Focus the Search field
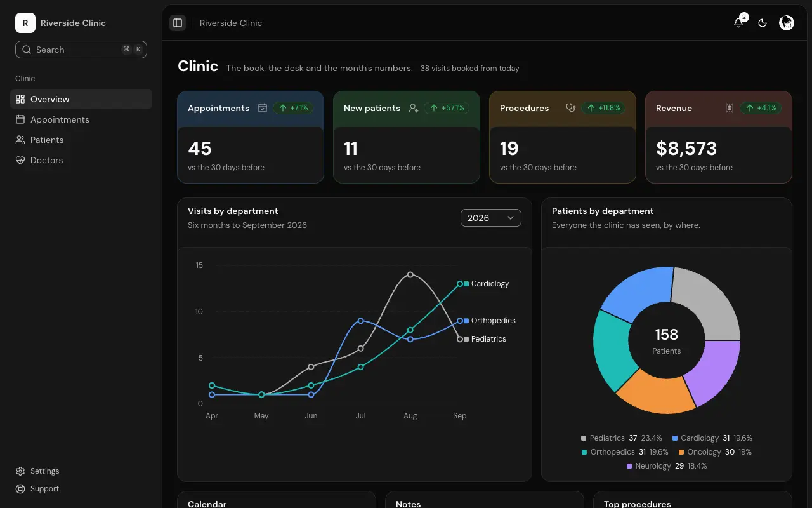Viewport: 812px width, 508px height. point(81,50)
